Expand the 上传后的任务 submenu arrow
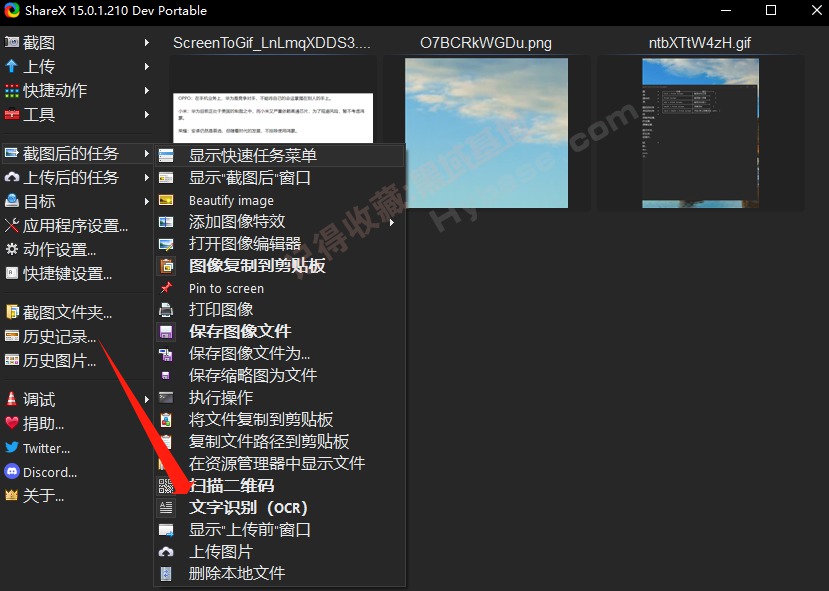829x591 pixels. (146, 178)
